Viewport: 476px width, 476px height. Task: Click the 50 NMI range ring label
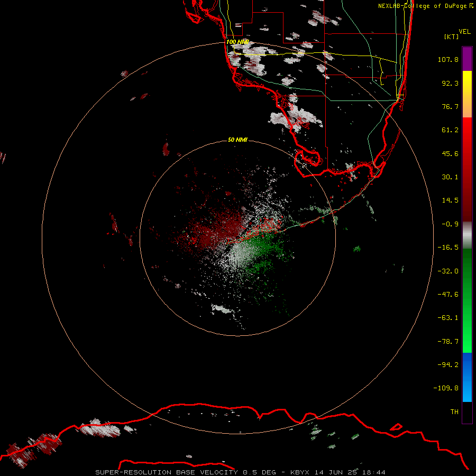[x=237, y=140]
